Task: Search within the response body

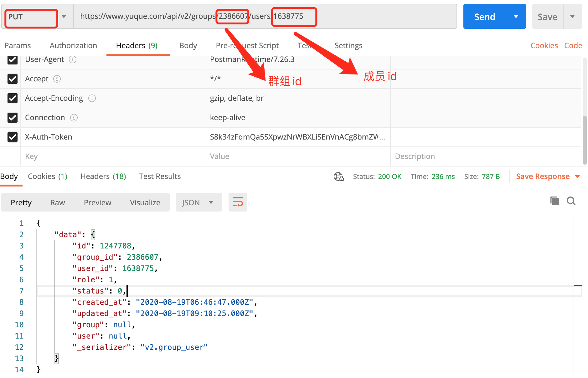Action: coord(571,201)
